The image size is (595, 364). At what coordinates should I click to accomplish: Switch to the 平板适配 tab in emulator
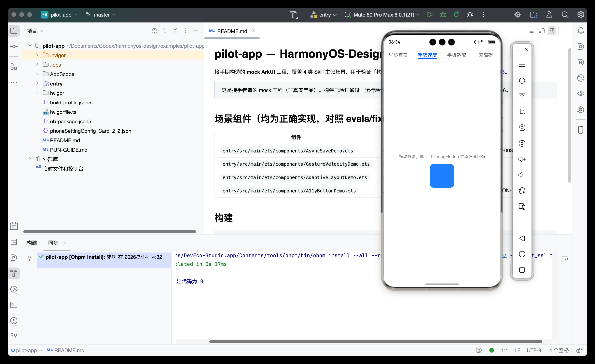pyautogui.click(x=456, y=55)
